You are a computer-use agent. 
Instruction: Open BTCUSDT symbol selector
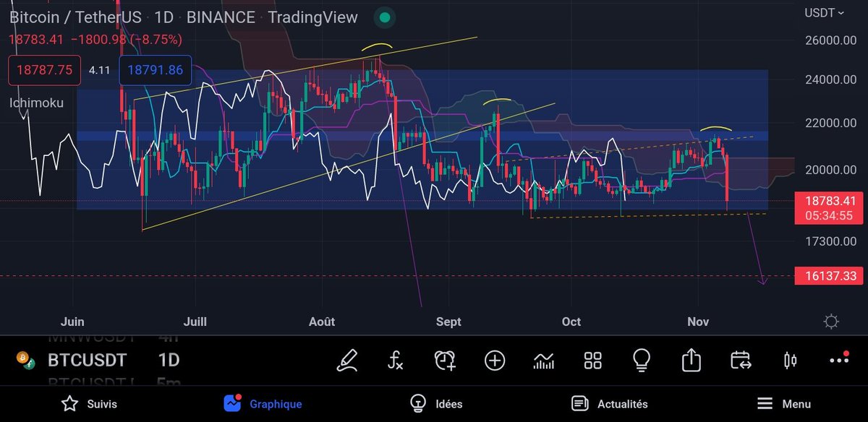click(x=87, y=360)
